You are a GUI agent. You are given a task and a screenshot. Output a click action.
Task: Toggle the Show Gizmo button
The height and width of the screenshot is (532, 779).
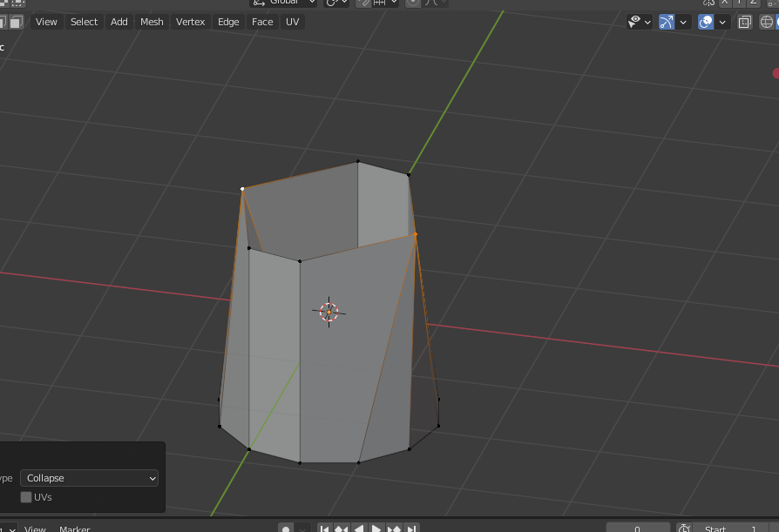click(667, 22)
